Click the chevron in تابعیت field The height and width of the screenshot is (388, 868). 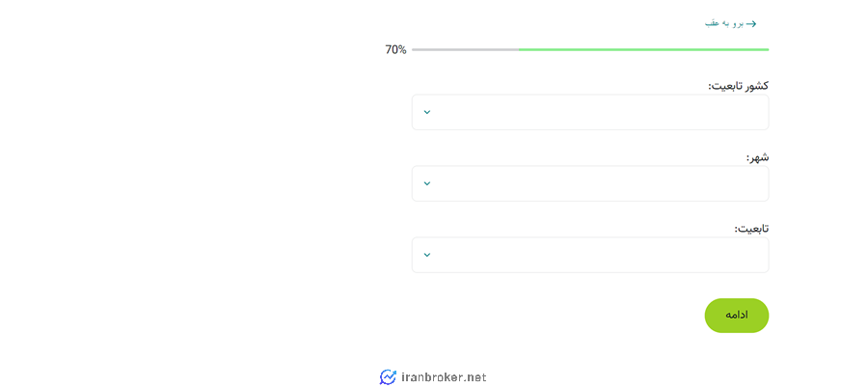click(x=427, y=255)
